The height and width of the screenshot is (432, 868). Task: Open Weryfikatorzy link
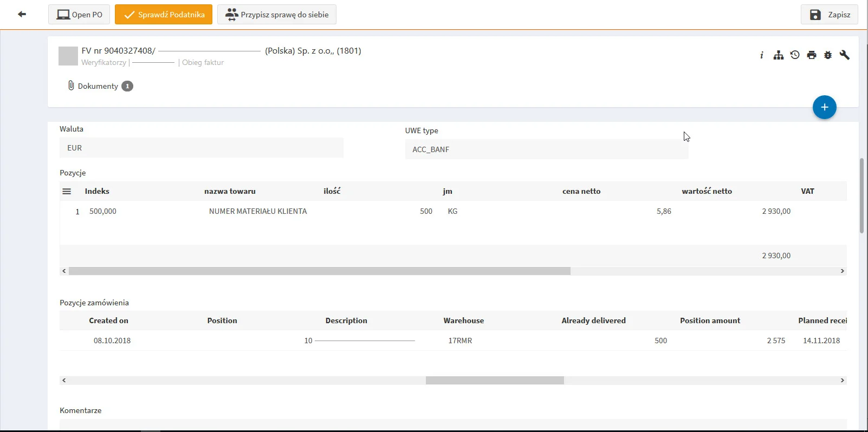(x=103, y=62)
